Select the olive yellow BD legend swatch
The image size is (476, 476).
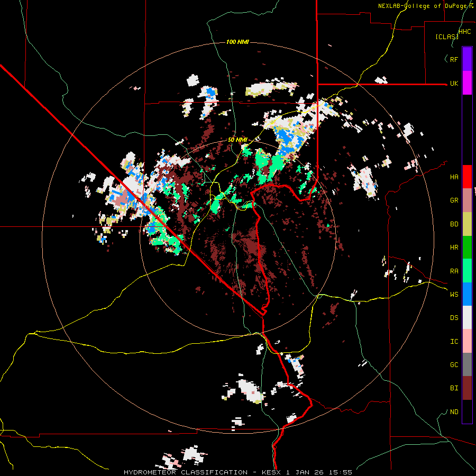[467, 224]
